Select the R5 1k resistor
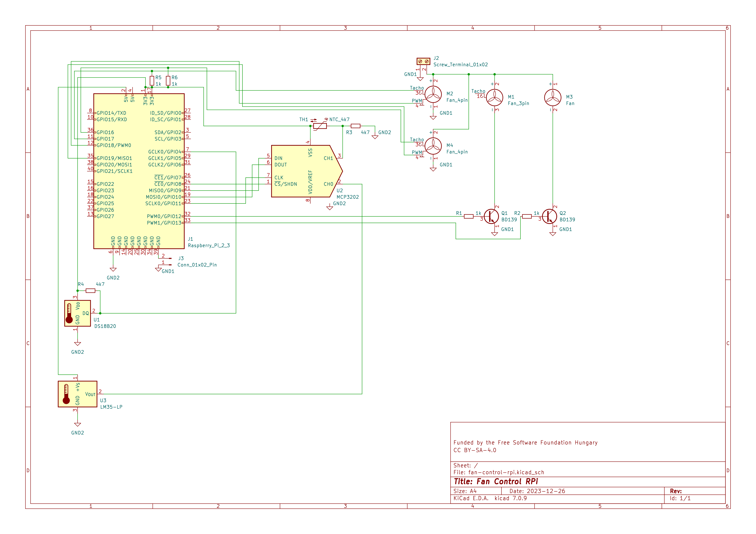This screenshot has height=534, width=756. 152,81
